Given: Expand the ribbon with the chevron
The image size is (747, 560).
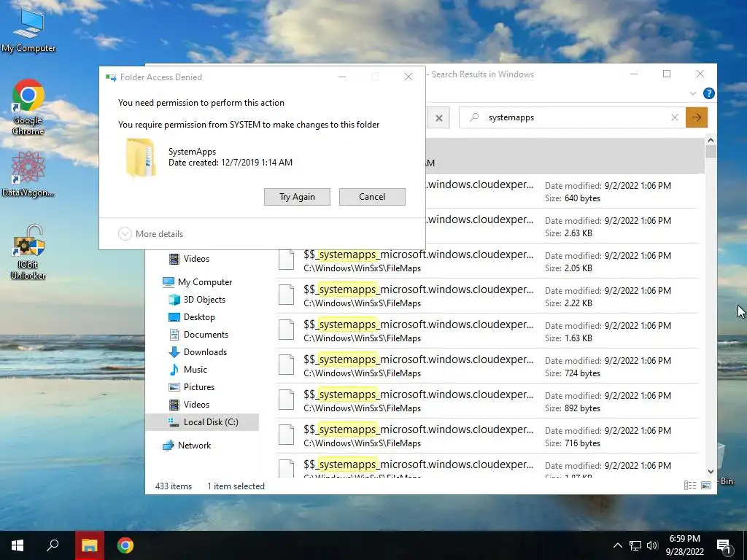Looking at the screenshot, I should (x=693, y=93).
